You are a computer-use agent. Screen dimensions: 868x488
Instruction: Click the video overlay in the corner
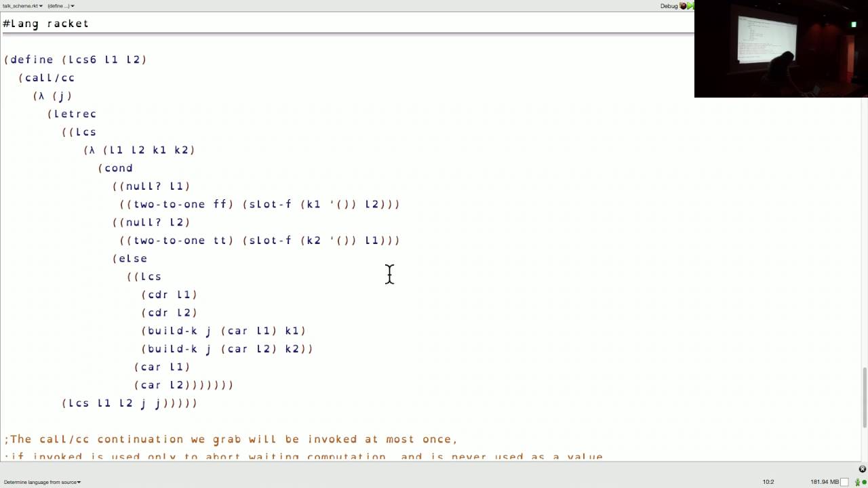coord(781,49)
